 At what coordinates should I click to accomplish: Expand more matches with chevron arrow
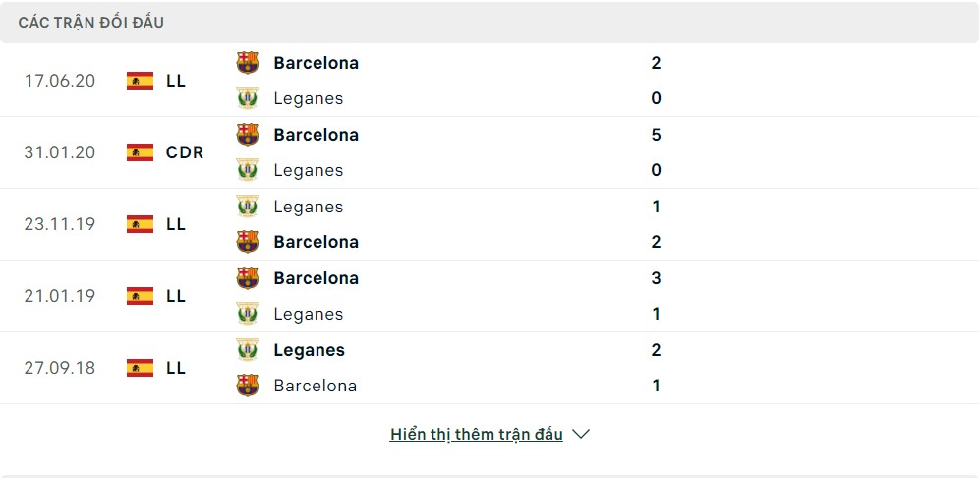click(x=581, y=434)
